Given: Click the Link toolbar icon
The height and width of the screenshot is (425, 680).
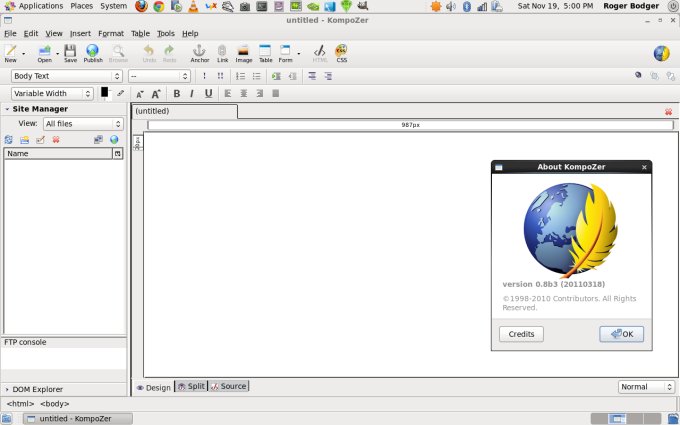Looking at the screenshot, I should pos(222,52).
